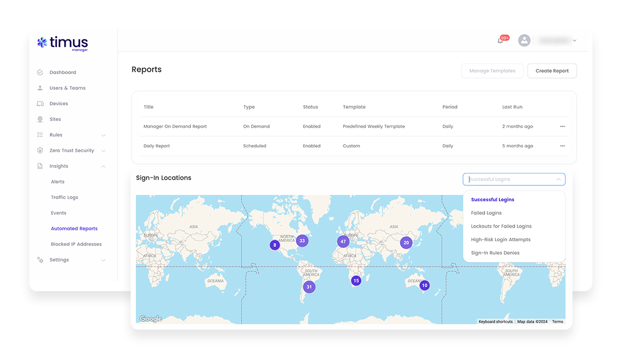This screenshot has height=364, width=622.
Task: Click the Settings gear icon
Action: click(x=40, y=259)
